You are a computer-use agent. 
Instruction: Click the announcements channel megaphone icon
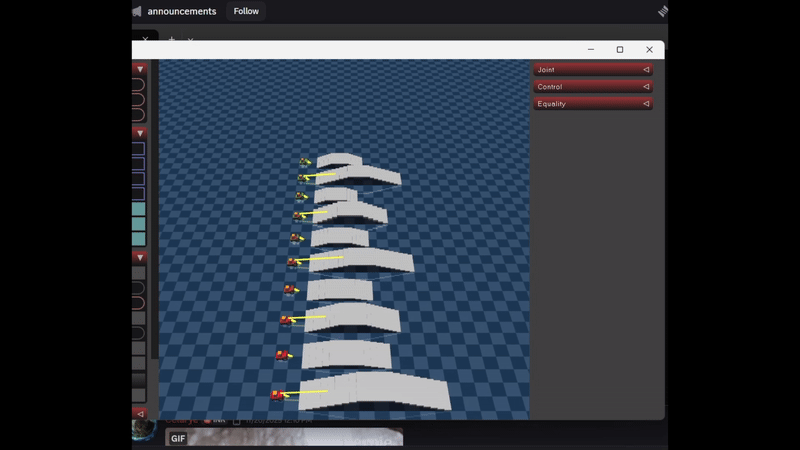[x=137, y=11]
